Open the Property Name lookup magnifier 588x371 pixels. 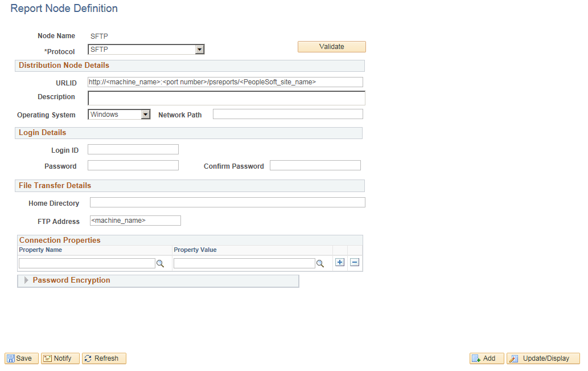[x=161, y=263]
